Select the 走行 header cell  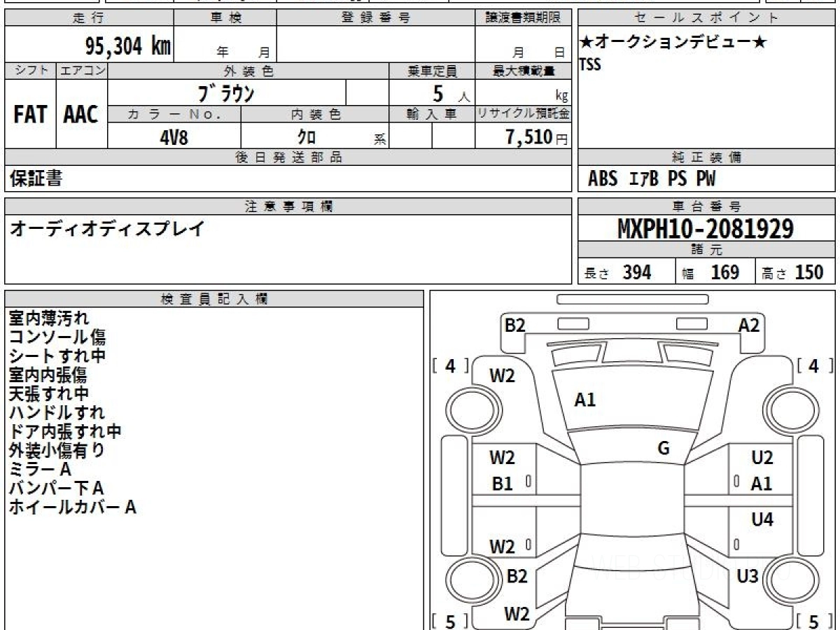click(88, 18)
